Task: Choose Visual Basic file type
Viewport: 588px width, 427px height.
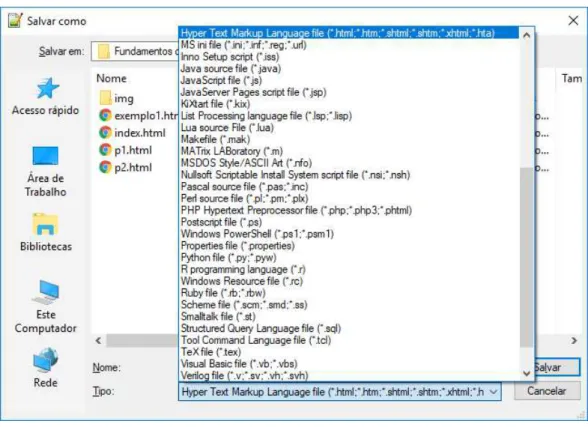Action: 349,364
